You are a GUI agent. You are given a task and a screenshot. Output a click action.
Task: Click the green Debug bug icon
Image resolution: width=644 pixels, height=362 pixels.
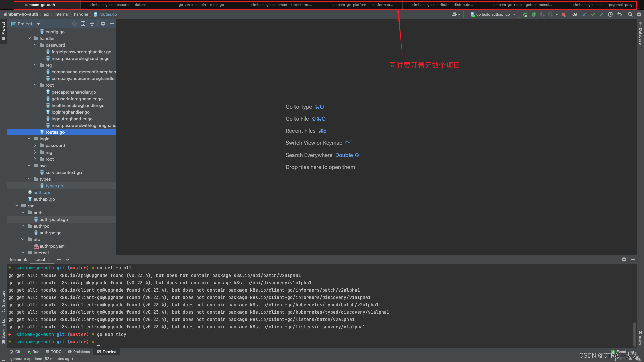click(x=534, y=14)
